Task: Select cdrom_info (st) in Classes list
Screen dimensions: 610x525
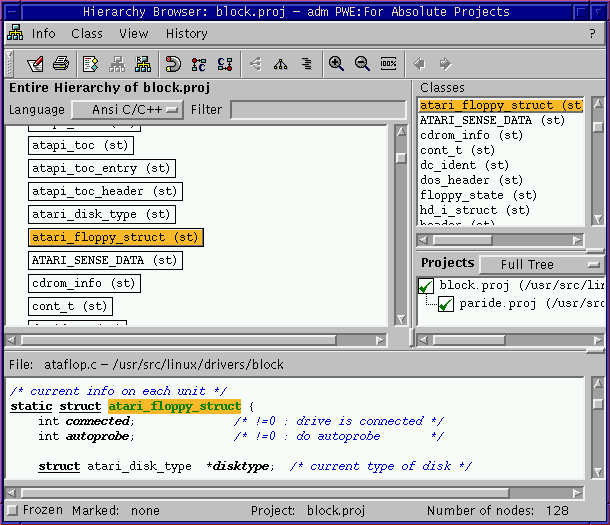Action: 471,135
